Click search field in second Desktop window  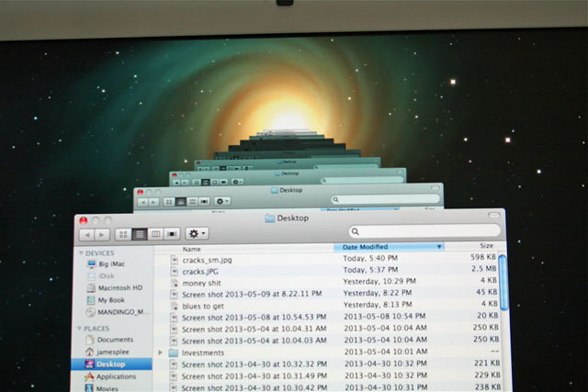point(386,199)
